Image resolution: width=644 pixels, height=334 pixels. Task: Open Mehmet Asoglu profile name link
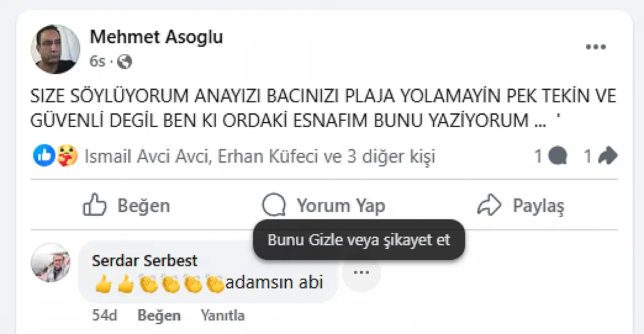click(156, 37)
